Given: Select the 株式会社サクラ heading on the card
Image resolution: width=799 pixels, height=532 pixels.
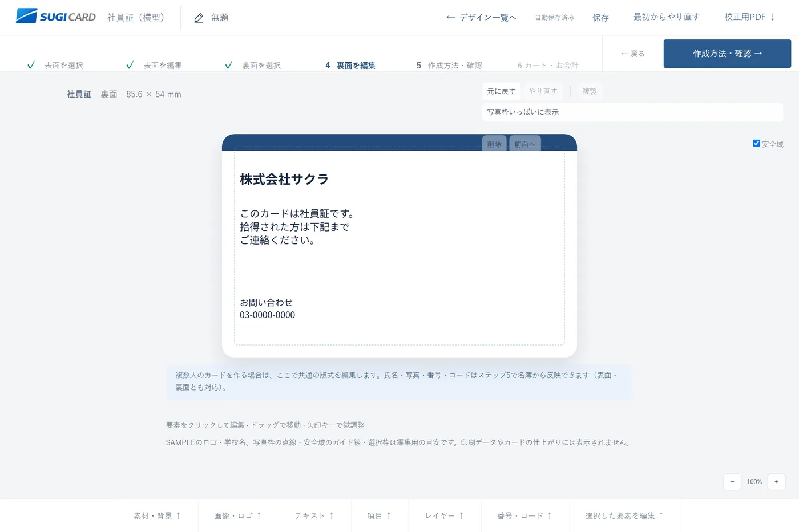Looking at the screenshot, I should coord(284,180).
